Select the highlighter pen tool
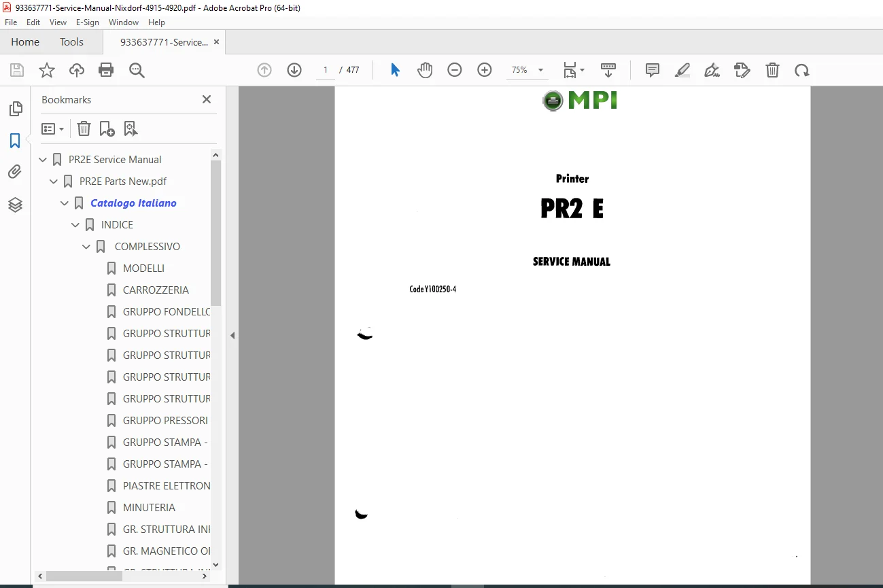 pos(682,70)
